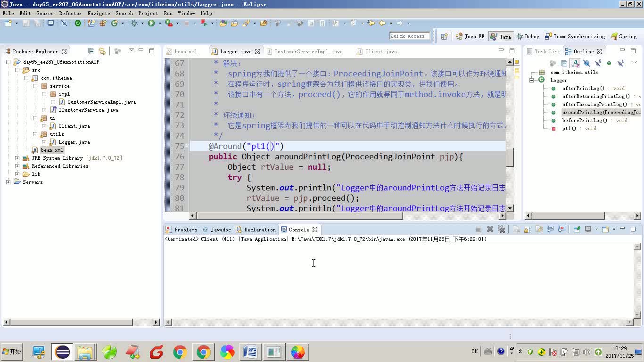This screenshot has height=362, width=644.
Task: Click the green Spring dashboard icon
Action: [78, 23]
